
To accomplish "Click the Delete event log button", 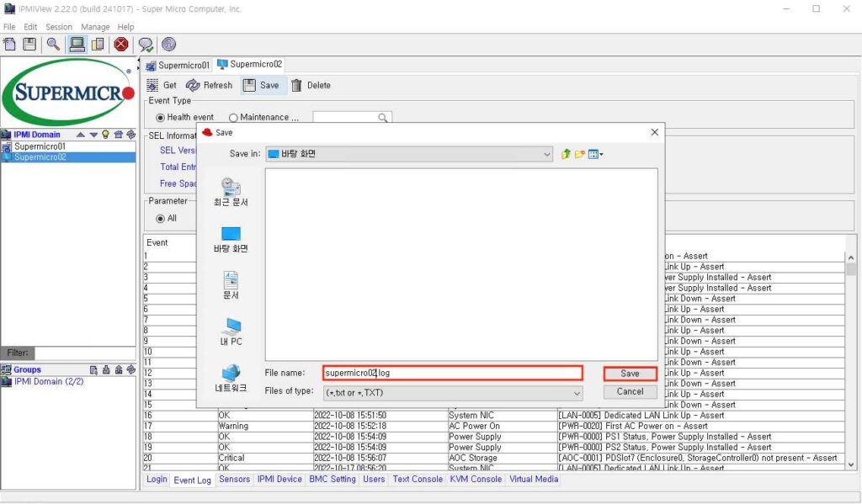I will click(311, 86).
